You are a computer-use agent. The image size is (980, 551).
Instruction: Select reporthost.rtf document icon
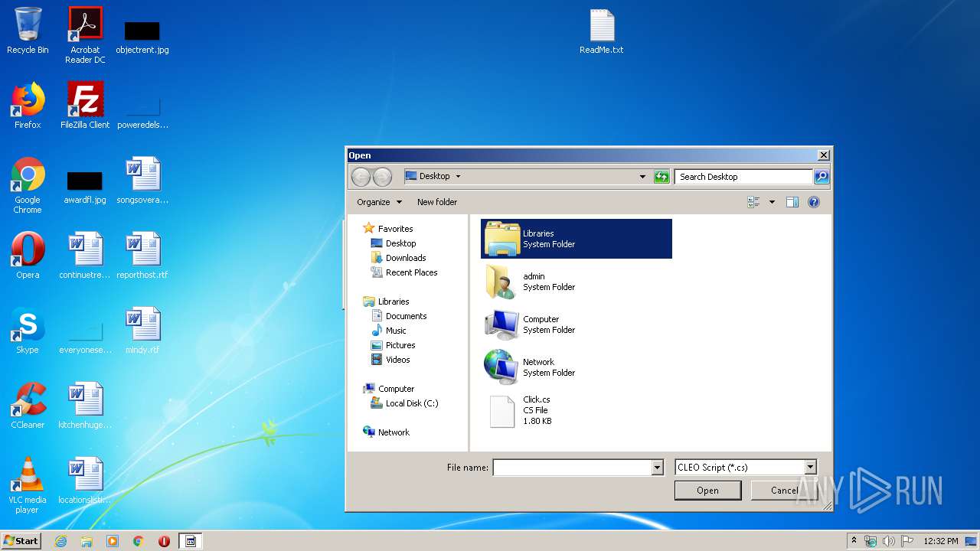(142, 256)
